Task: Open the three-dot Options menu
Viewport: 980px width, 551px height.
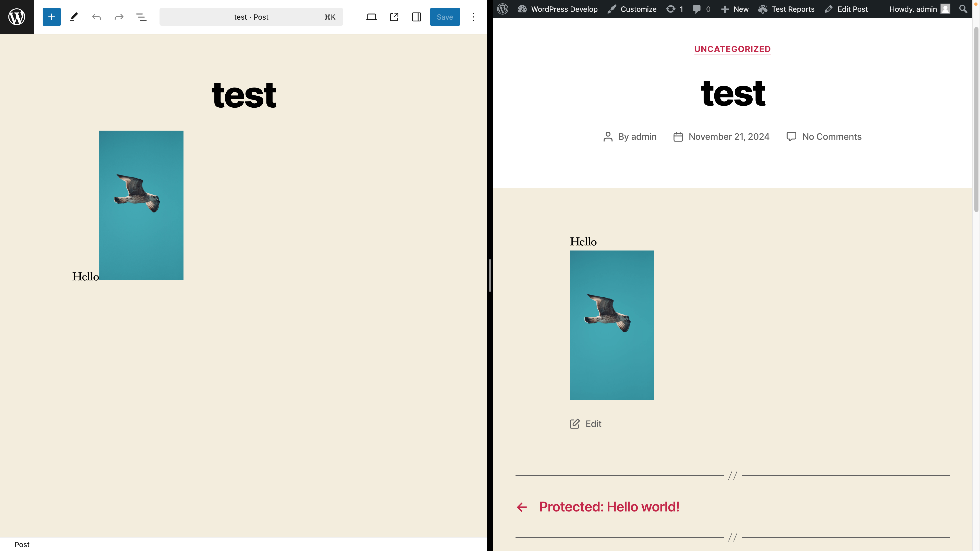Action: click(x=473, y=17)
